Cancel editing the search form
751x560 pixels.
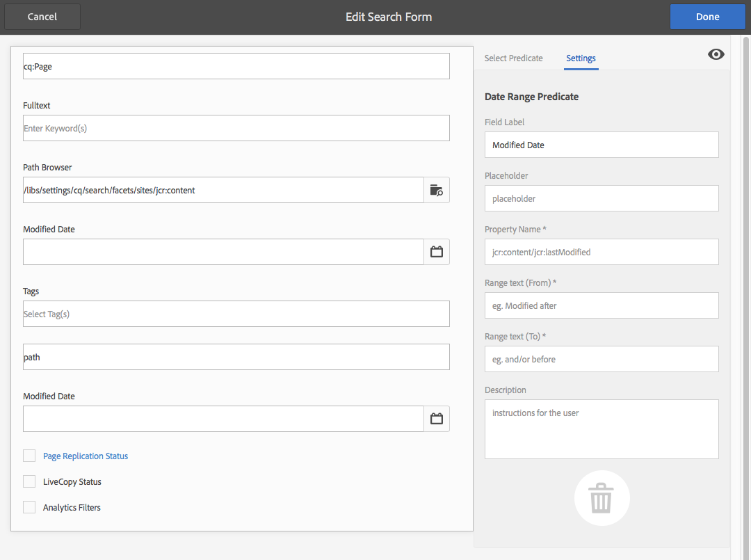(x=42, y=17)
